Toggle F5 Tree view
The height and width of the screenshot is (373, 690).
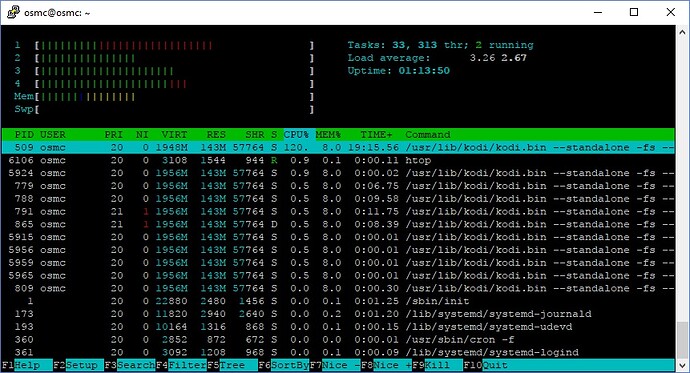pos(232,365)
